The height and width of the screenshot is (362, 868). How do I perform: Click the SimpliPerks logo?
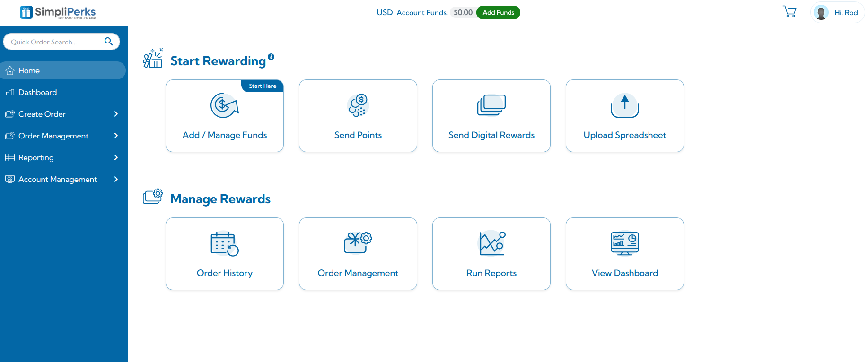[x=58, y=12]
